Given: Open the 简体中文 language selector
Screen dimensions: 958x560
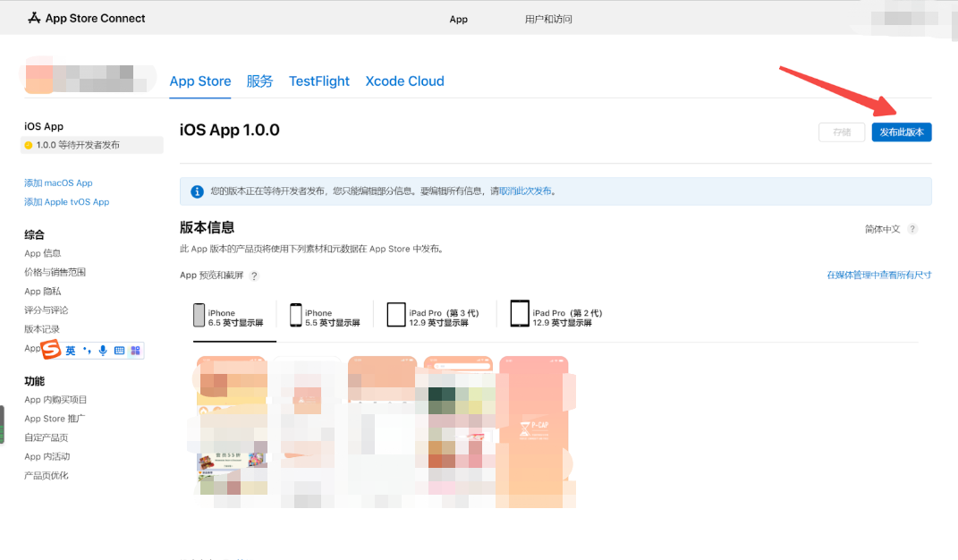Looking at the screenshot, I should point(882,229).
